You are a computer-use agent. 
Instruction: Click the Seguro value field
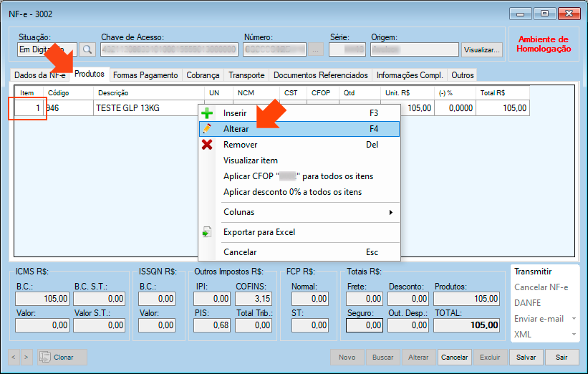tap(364, 325)
